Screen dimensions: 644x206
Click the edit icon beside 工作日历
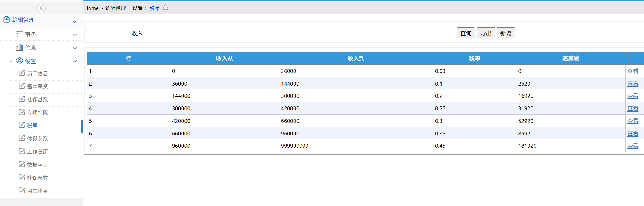22,151
